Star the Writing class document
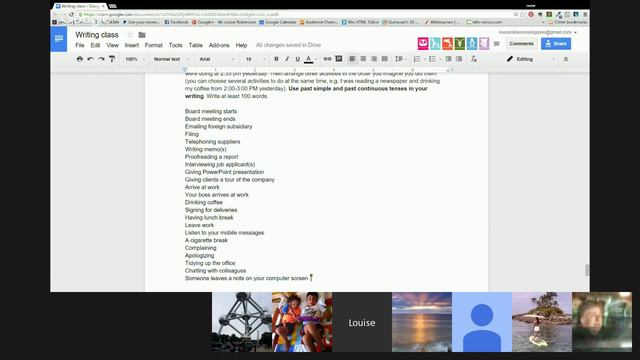Screen dimensions: 640x360 pos(130,35)
